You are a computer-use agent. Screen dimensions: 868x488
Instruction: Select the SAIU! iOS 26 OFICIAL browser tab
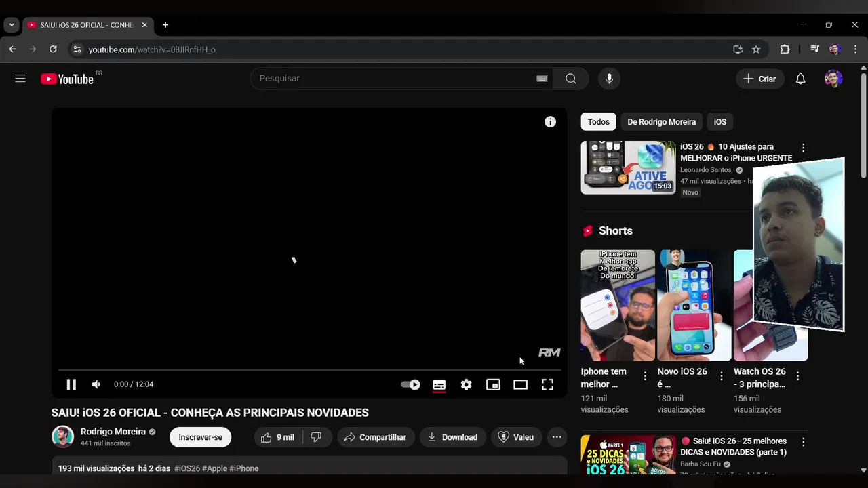click(88, 25)
